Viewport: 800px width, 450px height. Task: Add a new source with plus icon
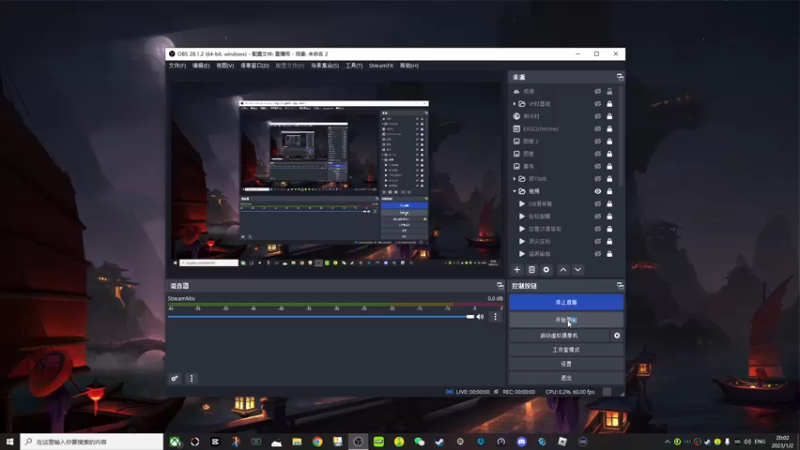pos(517,269)
